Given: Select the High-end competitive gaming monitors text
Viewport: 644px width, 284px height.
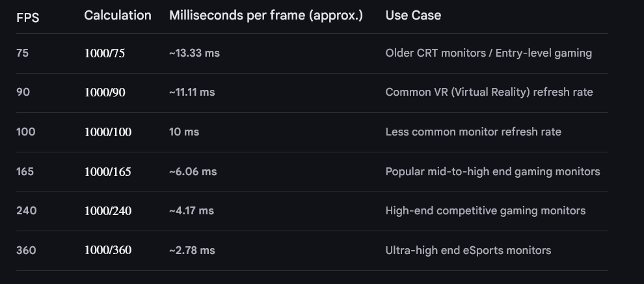Looking at the screenshot, I should (485, 210).
